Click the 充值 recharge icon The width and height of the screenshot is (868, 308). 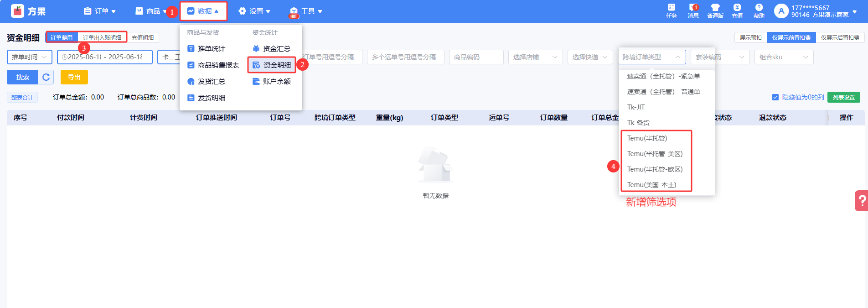(737, 8)
